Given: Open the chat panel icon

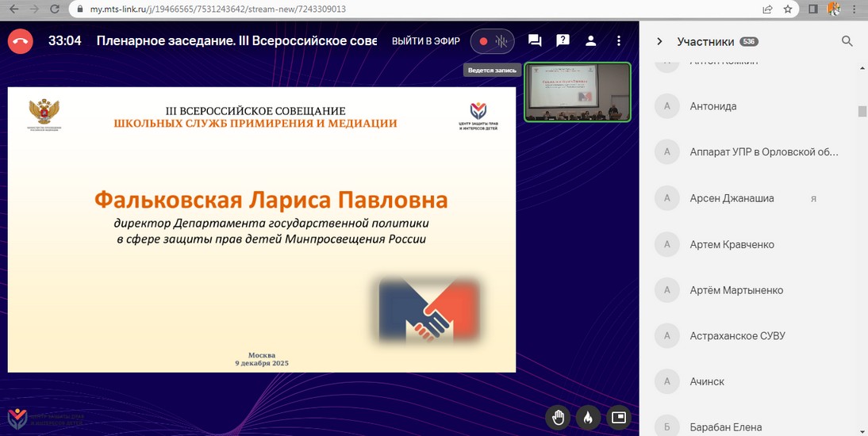Looking at the screenshot, I should tap(535, 41).
